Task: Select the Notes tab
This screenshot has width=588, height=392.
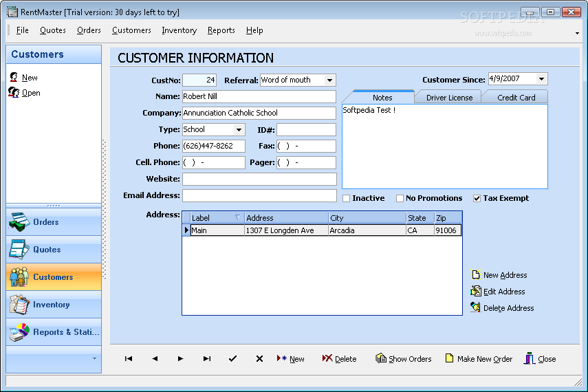Action: 382,97
